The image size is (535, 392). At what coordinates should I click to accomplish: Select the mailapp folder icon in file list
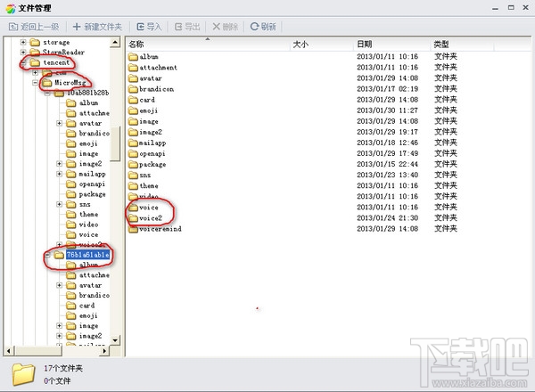pyautogui.click(x=133, y=143)
